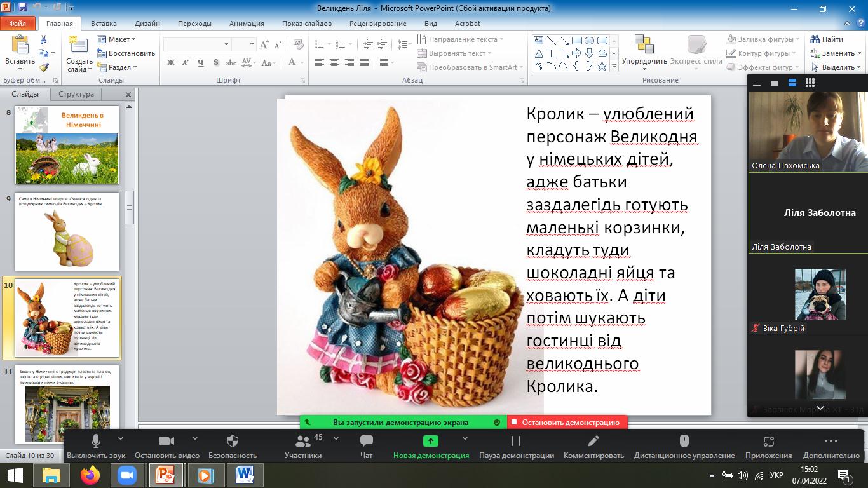Viewport: 868px width, 488px height.
Task: Open the Zoom Chat panel
Action: click(x=366, y=442)
